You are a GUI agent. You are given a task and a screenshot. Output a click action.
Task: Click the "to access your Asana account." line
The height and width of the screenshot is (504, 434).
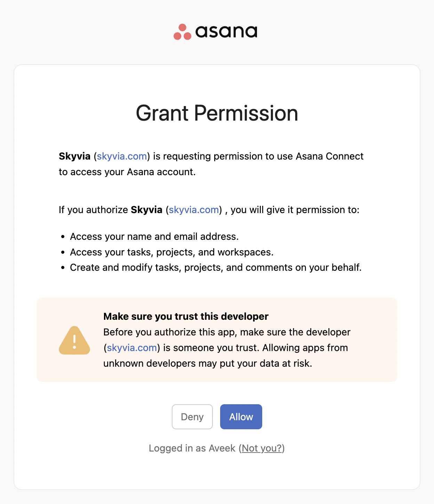pyautogui.click(x=127, y=172)
